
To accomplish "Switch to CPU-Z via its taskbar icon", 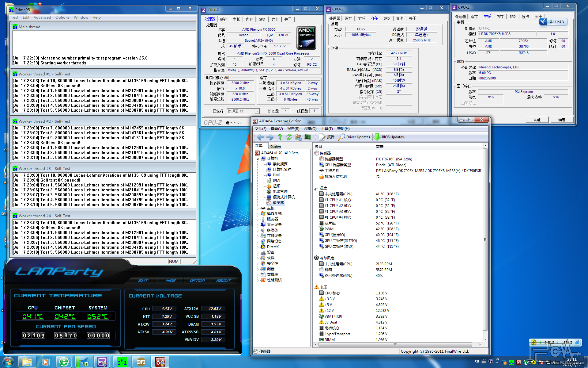I will (x=102, y=362).
